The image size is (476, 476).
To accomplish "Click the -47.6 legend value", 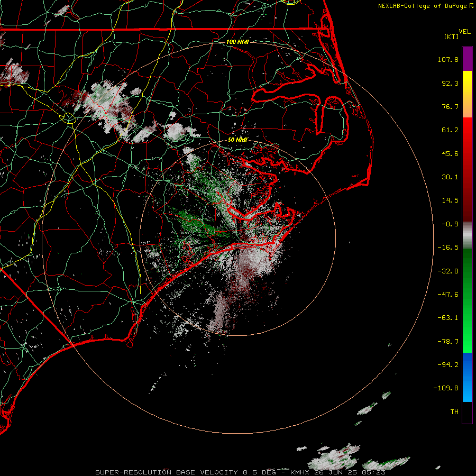I will click(x=448, y=295).
